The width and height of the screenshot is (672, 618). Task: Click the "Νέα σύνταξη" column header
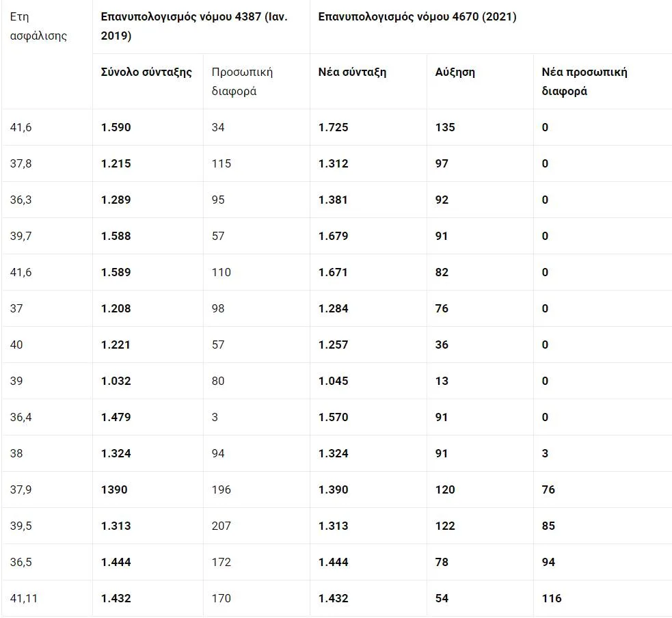(352, 72)
